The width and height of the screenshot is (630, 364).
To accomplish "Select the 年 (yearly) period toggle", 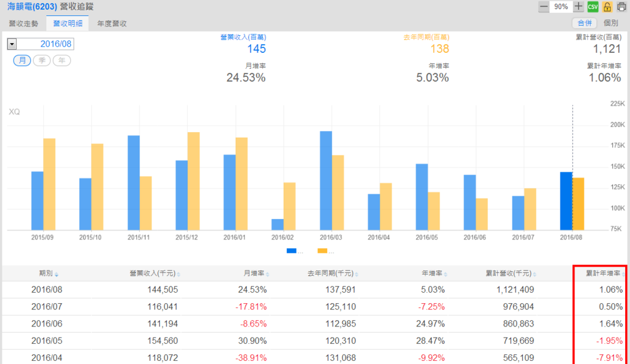I will click(62, 60).
